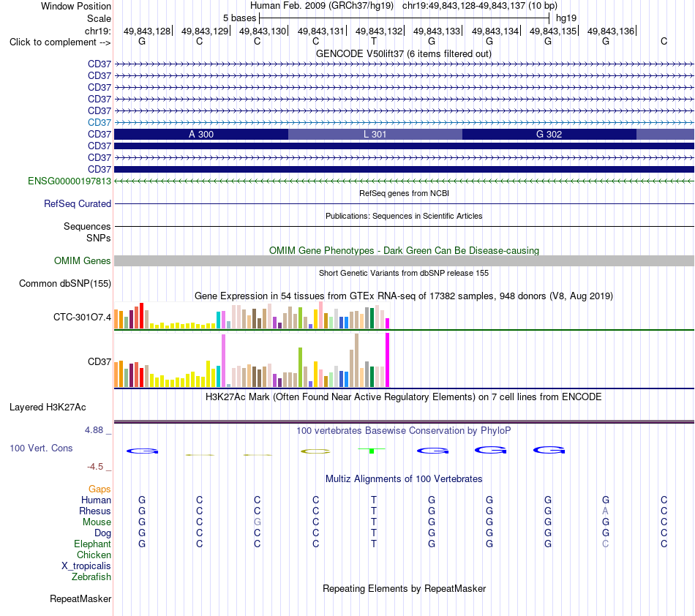This screenshot has height=616, width=695.
Task: Open 'Repeating Elements by RepeatMasker' title
Action: pyautogui.click(x=404, y=588)
